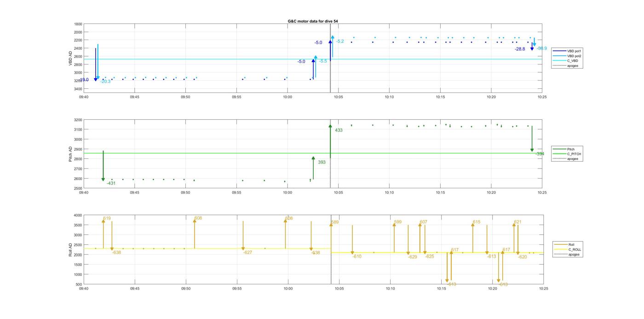Select the "C_VBD" legend entry
644x319 pixels.
[x=572, y=61]
